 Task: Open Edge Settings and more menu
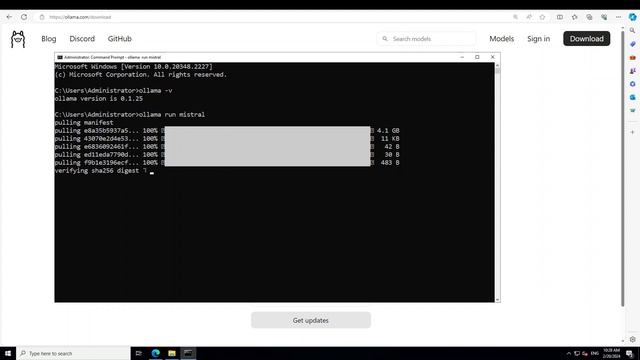coord(618,17)
